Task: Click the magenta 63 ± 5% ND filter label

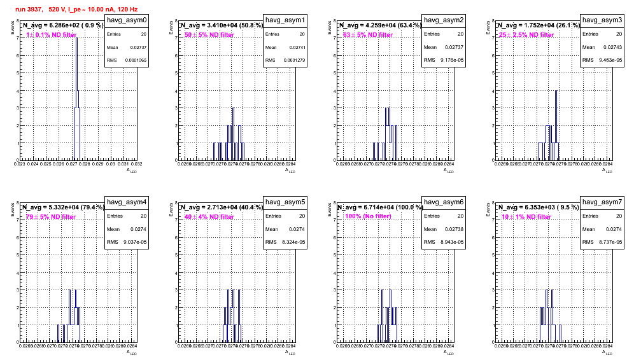Action: (x=368, y=35)
